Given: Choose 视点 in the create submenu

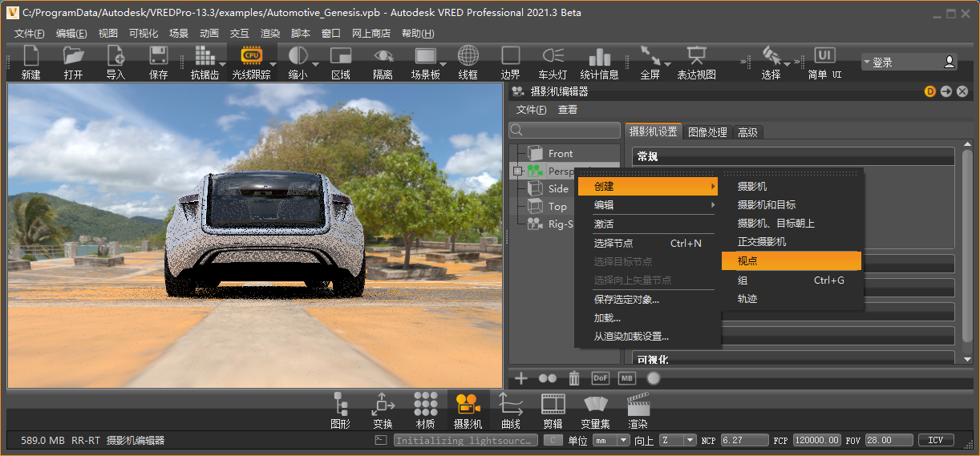Looking at the screenshot, I should point(792,261).
